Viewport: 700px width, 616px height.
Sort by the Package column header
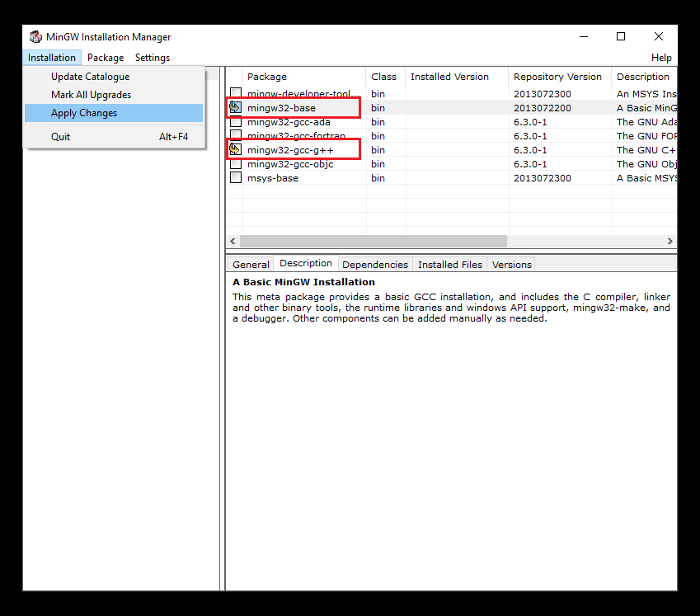click(303, 77)
